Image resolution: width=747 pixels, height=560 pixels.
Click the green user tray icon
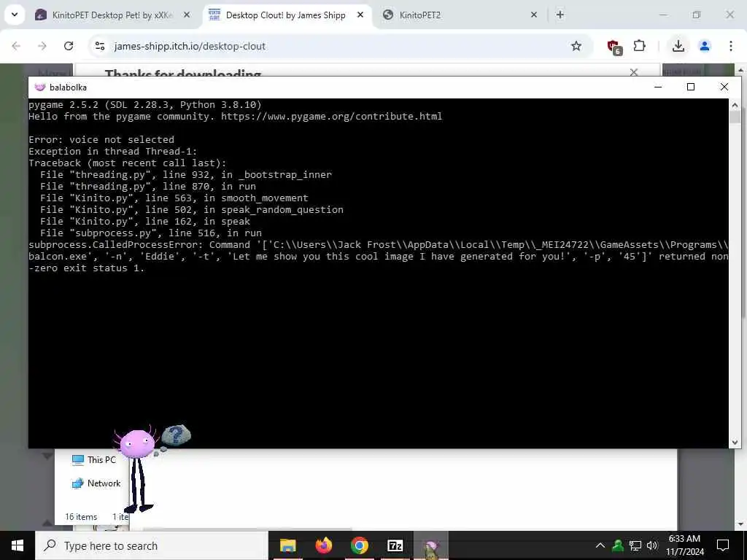(x=618, y=545)
